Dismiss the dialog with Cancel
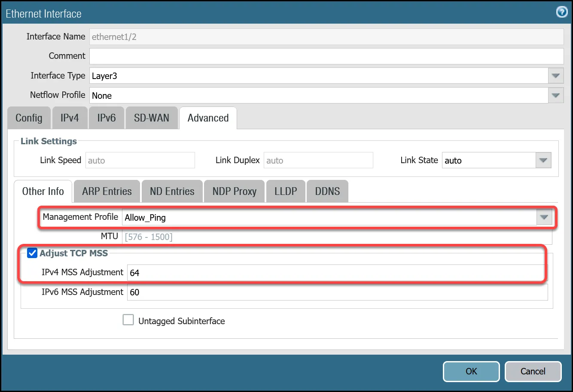The width and height of the screenshot is (573, 392). (533, 371)
